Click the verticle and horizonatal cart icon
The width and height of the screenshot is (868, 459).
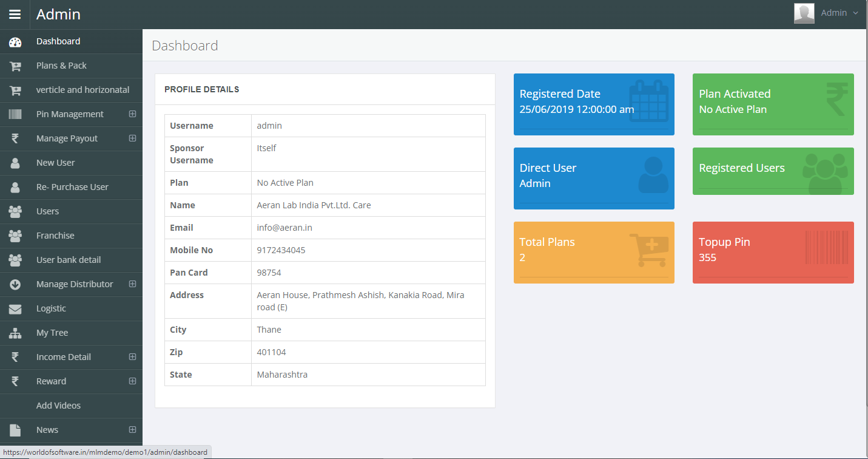tap(15, 90)
